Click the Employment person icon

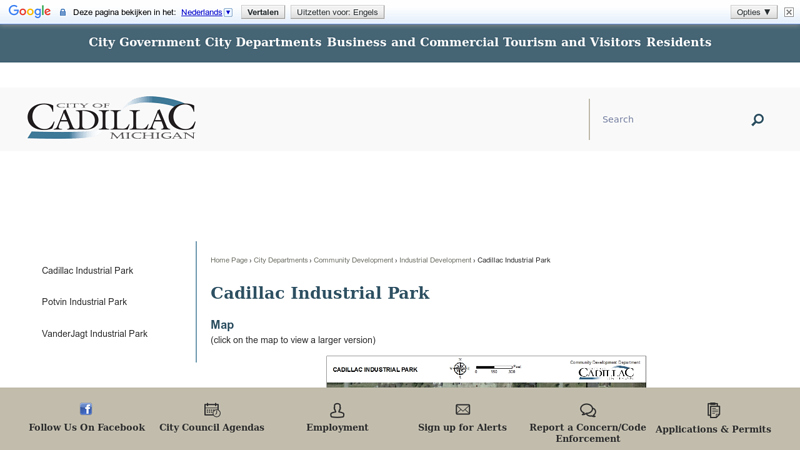337,410
